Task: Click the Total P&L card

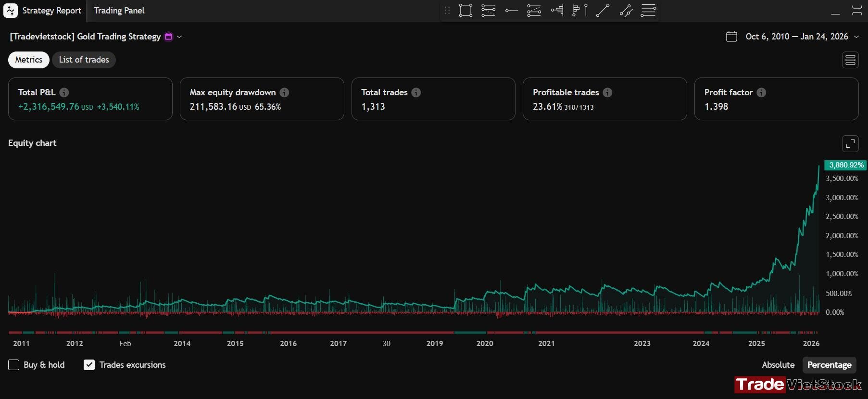Action: point(90,99)
